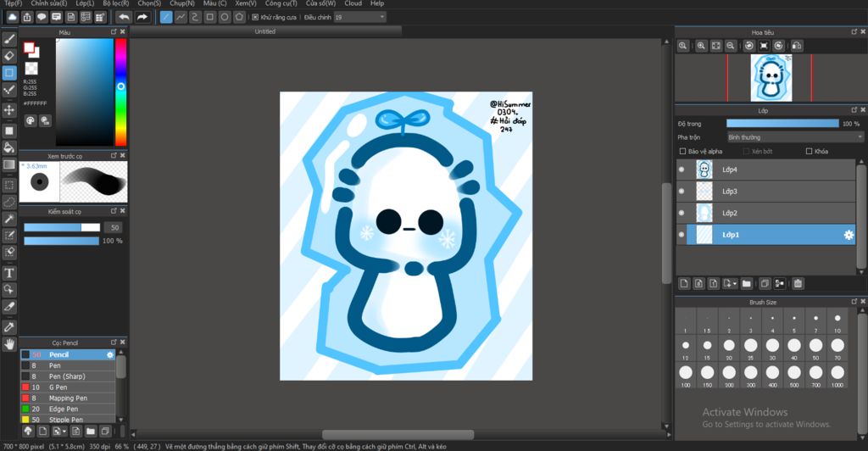Add a new layer in layer panel
This screenshot has height=451, width=868.
click(684, 283)
